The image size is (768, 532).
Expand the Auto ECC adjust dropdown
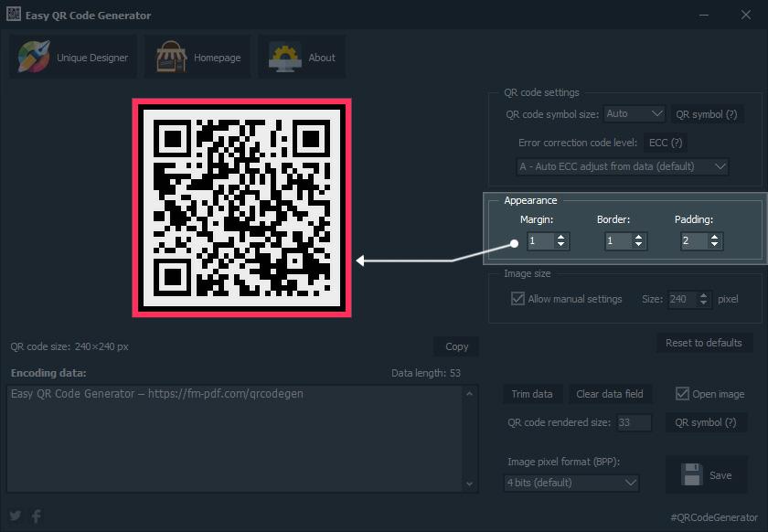[x=622, y=166]
